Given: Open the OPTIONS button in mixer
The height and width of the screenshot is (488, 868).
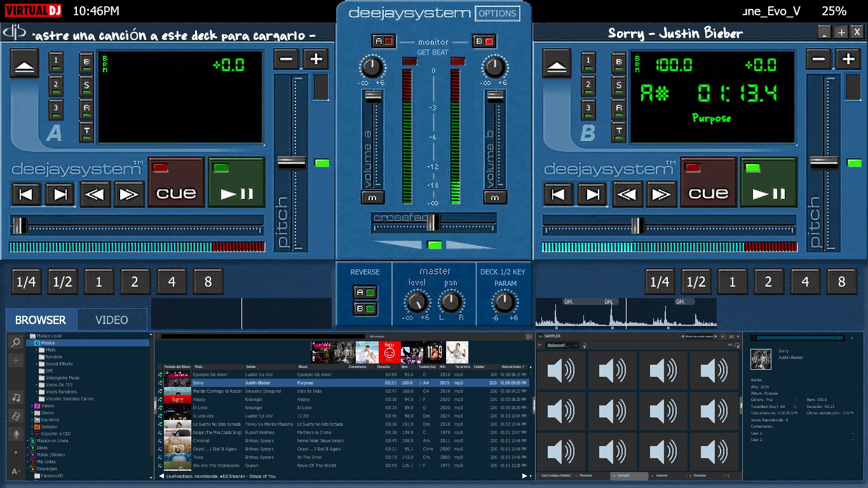Looking at the screenshot, I should coord(497,13).
